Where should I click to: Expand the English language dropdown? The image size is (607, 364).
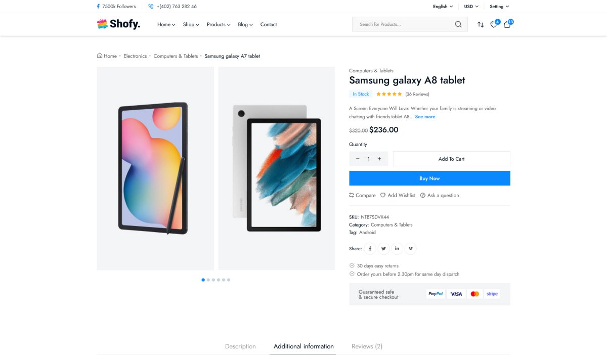point(443,7)
